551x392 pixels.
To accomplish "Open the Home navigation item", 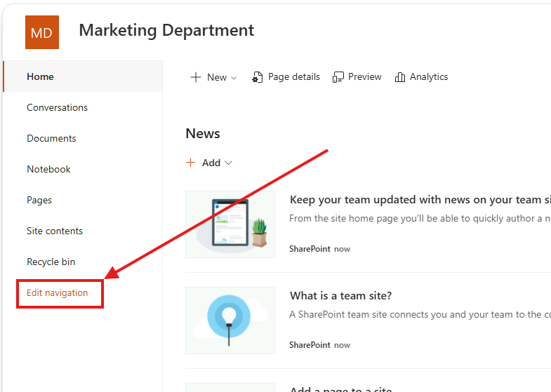I will [83, 76].
